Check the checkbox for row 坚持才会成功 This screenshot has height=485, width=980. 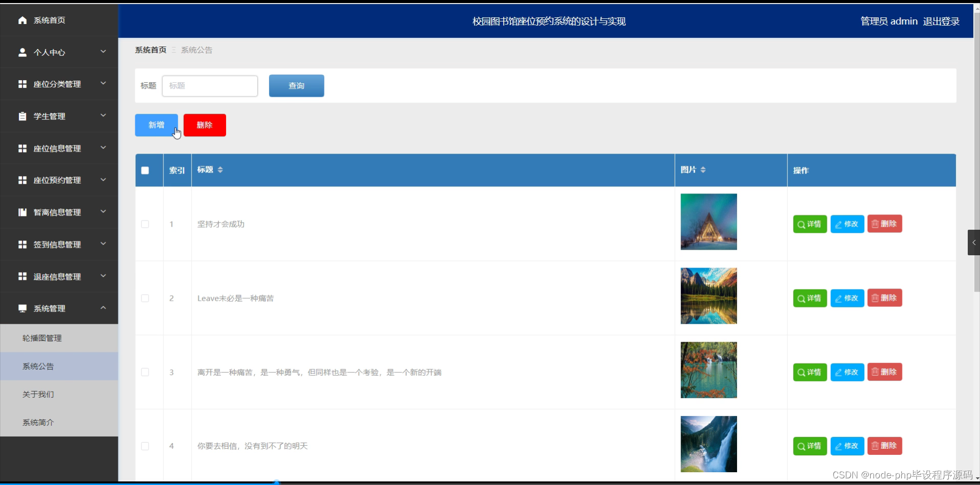pyautogui.click(x=145, y=224)
